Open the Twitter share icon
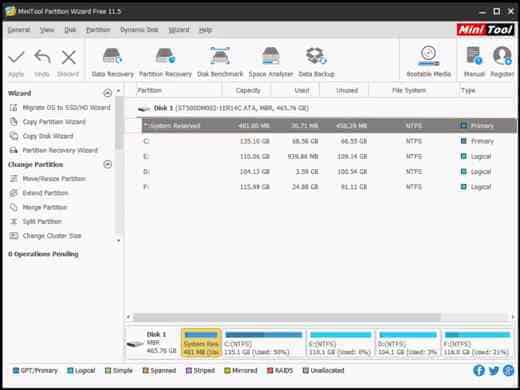Screen dimensions: 520x390 pos(494,370)
